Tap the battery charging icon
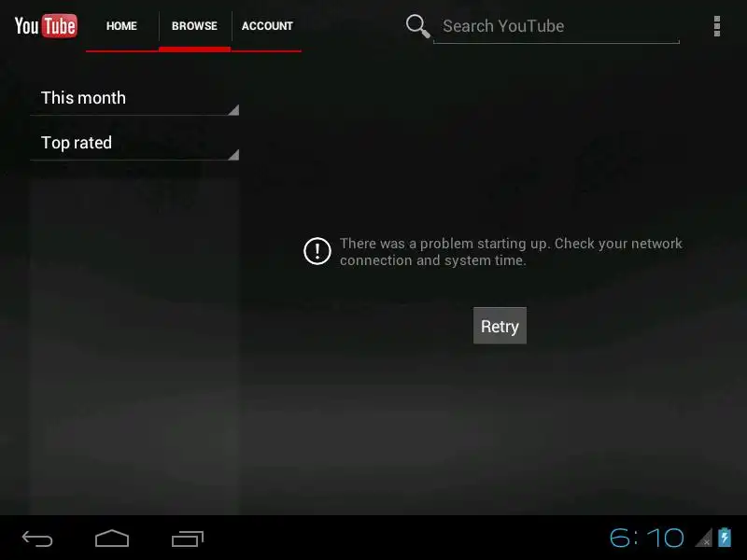Image resolution: width=747 pixels, height=560 pixels. [x=725, y=538]
